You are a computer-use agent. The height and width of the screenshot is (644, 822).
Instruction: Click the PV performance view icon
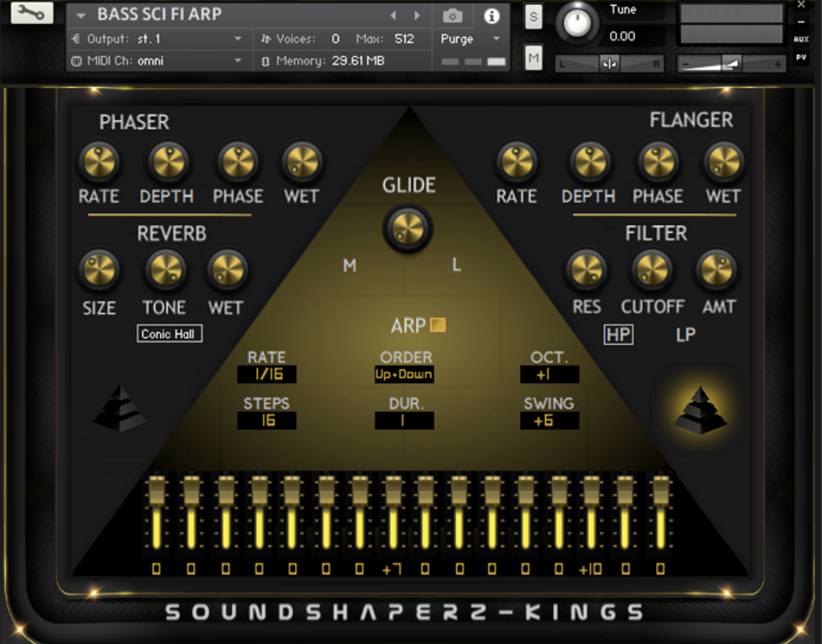tap(800, 58)
